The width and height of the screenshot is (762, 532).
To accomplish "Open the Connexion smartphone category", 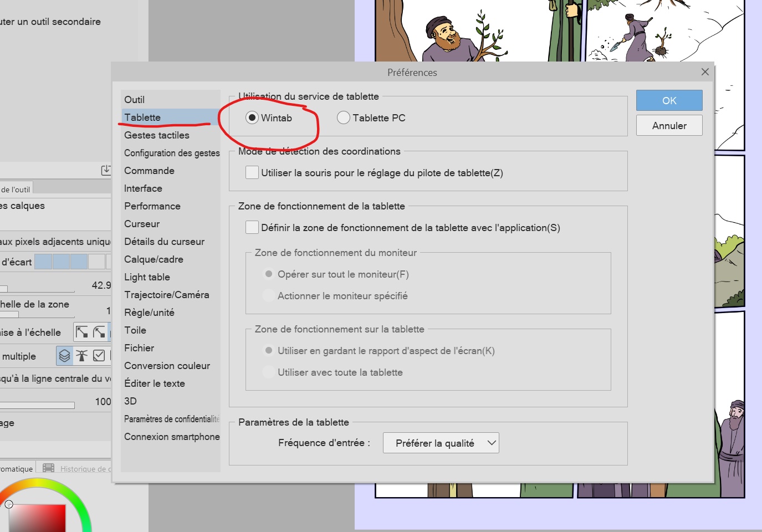I will pos(171,437).
